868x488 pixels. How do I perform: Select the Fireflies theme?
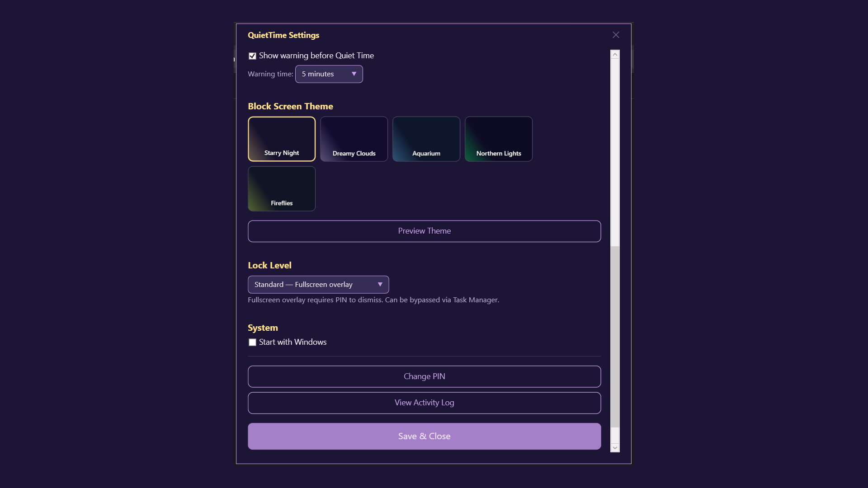(282, 188)
